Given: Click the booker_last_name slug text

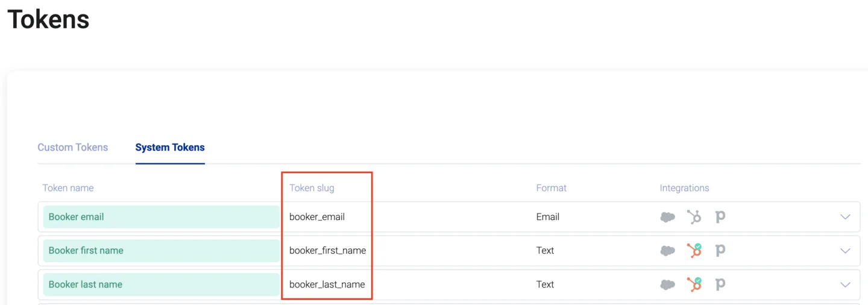Looking at the screenshot, I should coord(327,285).
